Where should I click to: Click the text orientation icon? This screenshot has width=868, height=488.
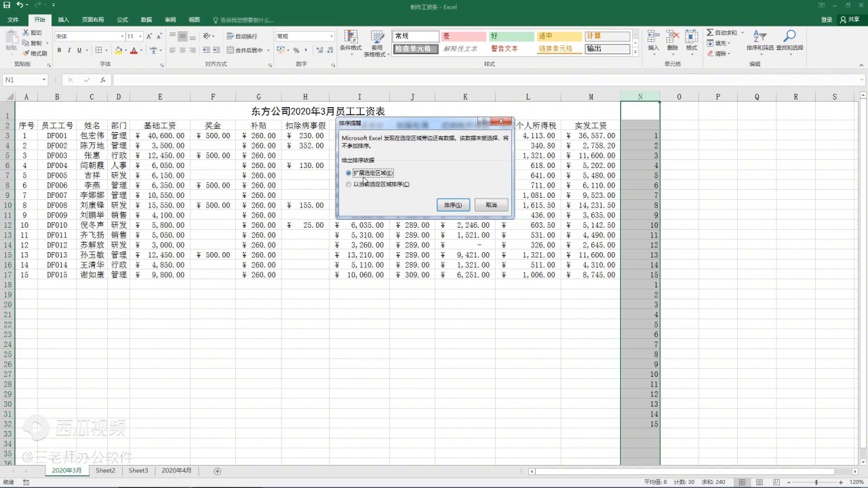[x=208, y=36]
